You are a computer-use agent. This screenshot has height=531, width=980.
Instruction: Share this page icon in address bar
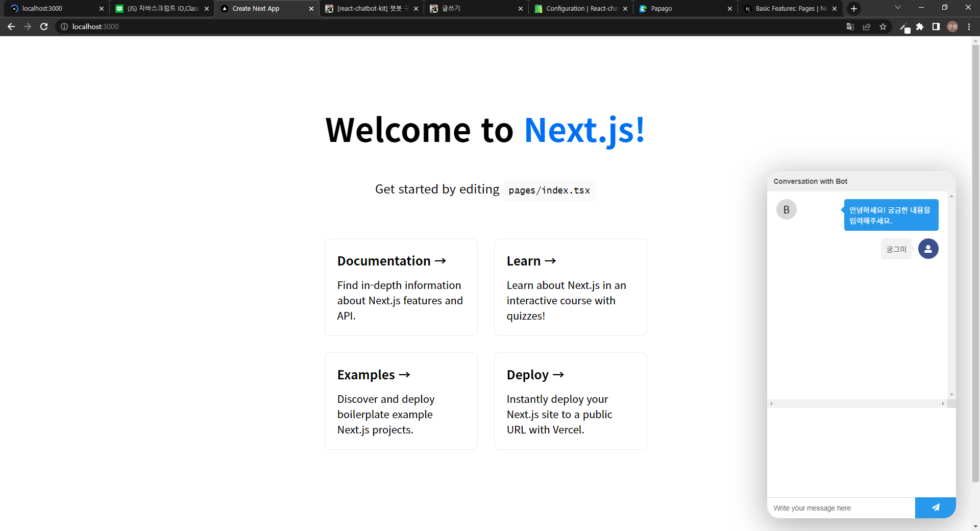point(867,27)
